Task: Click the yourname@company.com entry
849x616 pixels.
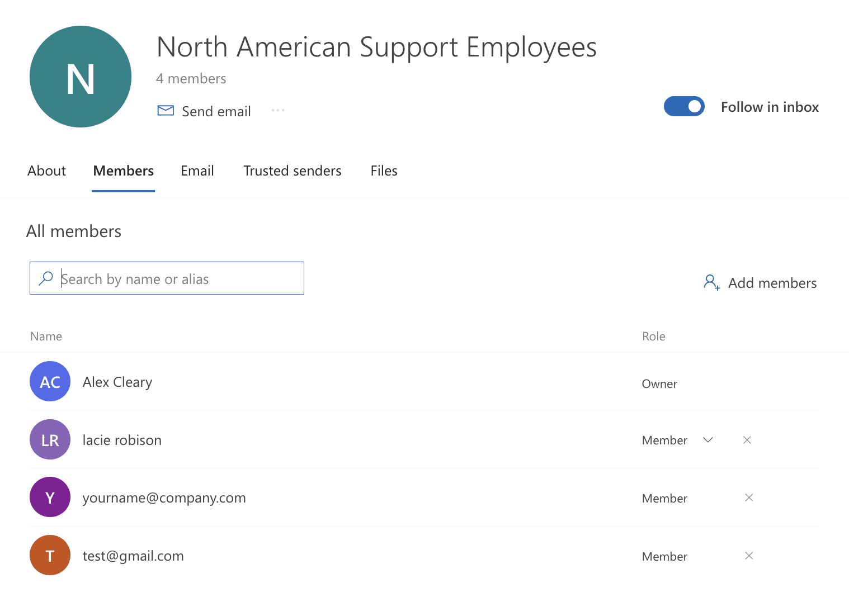Action: click(x=164, y=498)
